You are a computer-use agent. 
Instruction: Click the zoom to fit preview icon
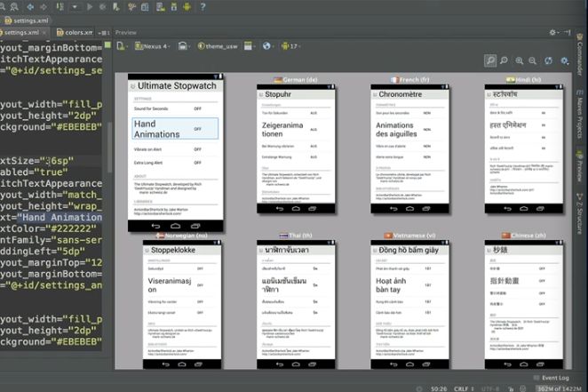pos(490,60)
